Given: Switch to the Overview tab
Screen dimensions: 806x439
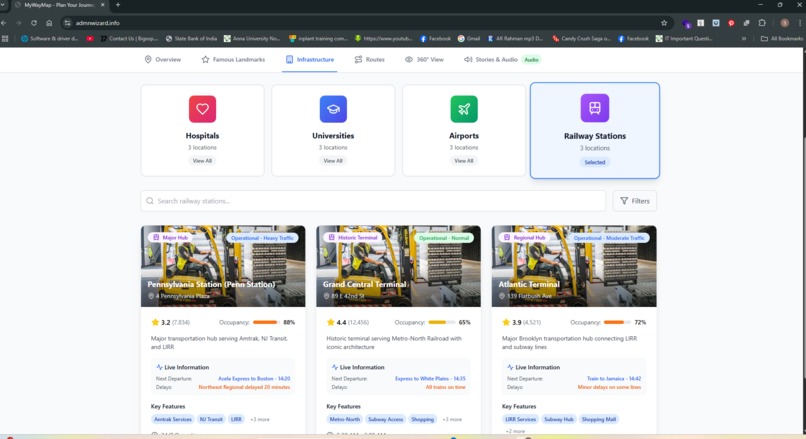Looking at the screenshot, I should 162,60.
